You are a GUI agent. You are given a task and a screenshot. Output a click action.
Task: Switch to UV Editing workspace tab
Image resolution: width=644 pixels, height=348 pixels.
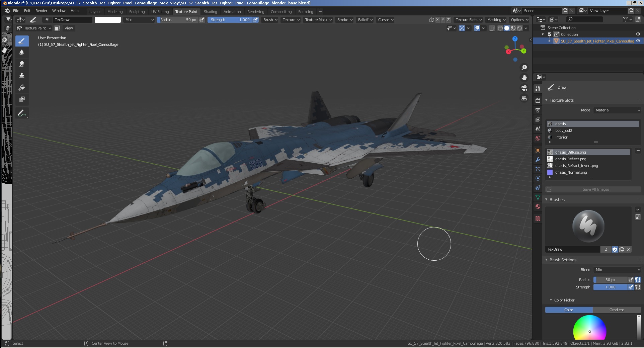click(x=160, y=12)
